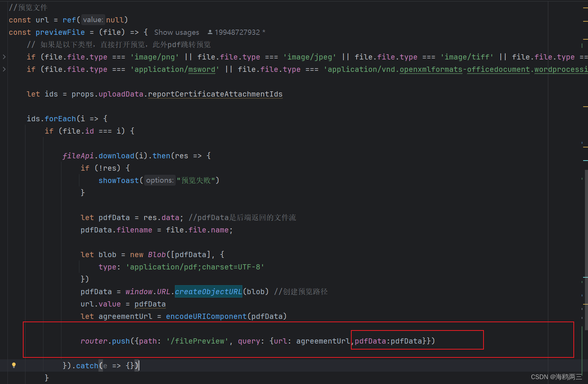Click the author person icon beside 19948727932
The image size is (588, 384).
pos(210,32)
